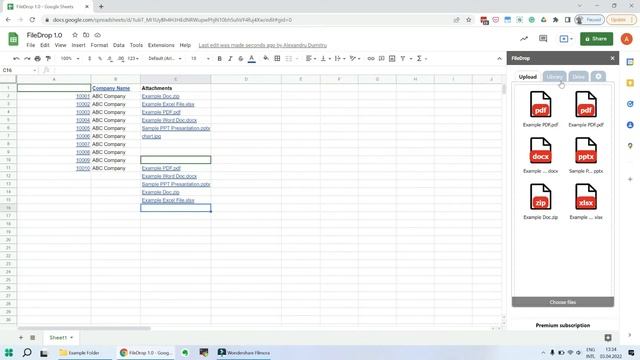Insert chart from the toolbar
Viewport: 640px width, 360px height.
(x=392, y=59)
